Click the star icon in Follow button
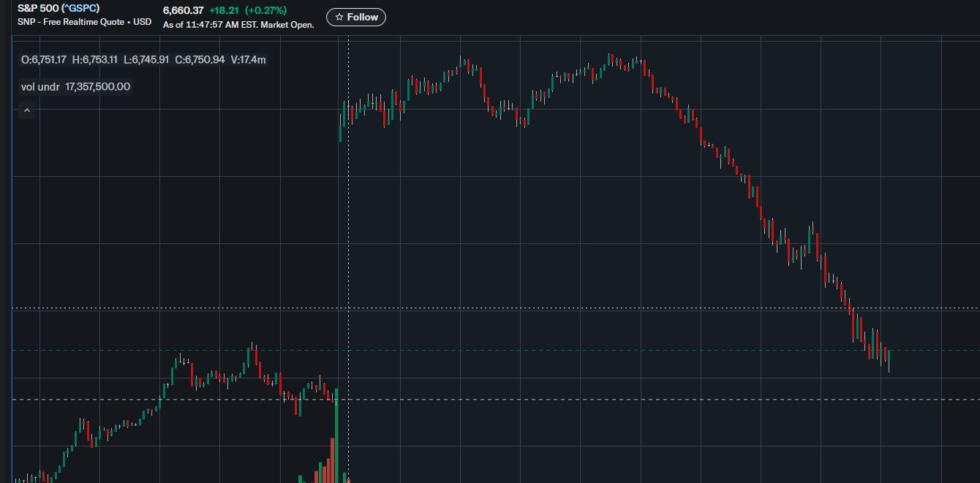The image size is (980, 483). [339, 17]
